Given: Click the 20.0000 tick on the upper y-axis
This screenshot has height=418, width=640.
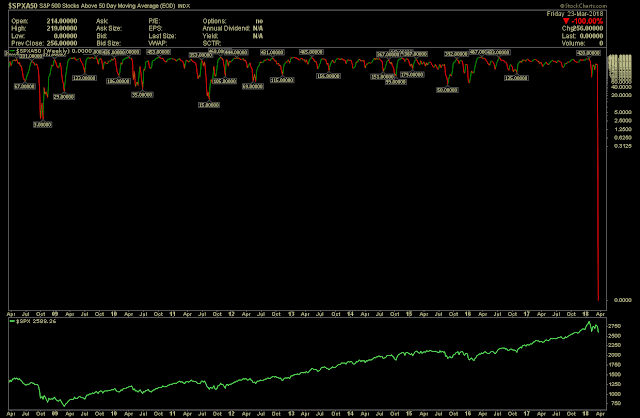Looking at the screenshot, I should 622,95.
